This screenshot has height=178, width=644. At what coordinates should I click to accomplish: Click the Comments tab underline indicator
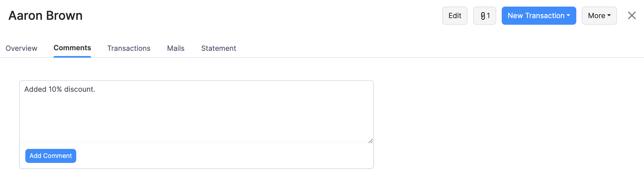[72, 57]
